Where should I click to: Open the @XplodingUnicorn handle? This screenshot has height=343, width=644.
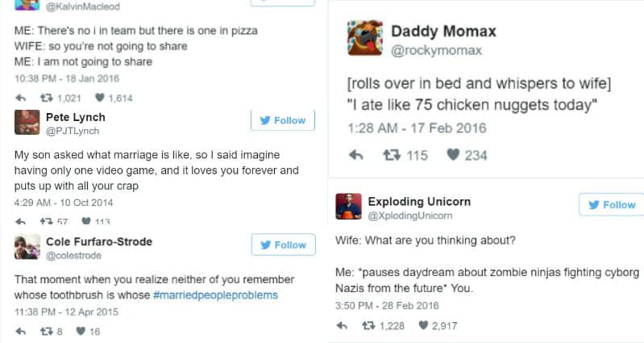point(409,215)
